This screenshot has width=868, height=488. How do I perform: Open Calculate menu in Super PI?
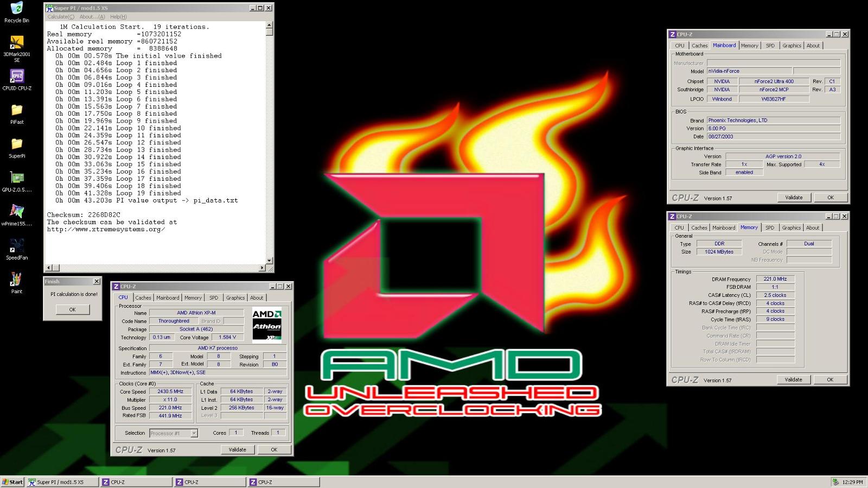(x=61, y=17)
